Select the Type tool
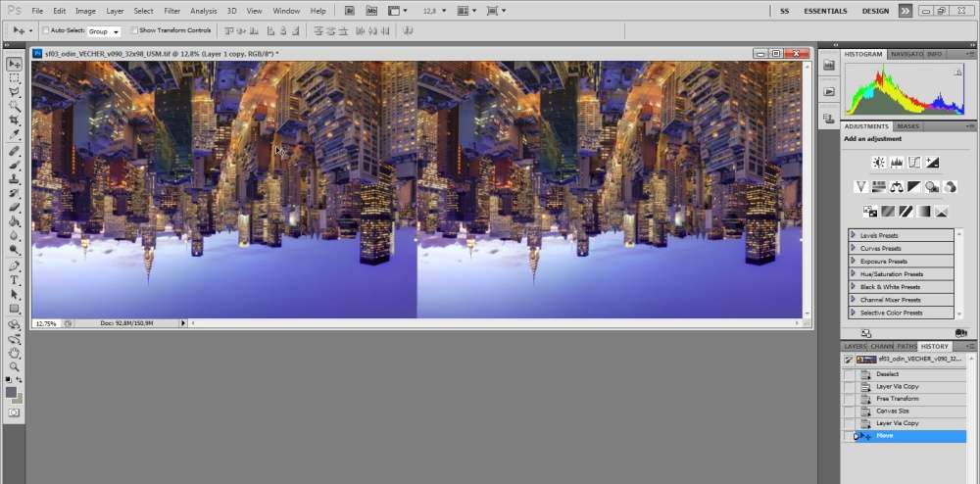This screenshot has height=484, width=980. coord(15,280)
